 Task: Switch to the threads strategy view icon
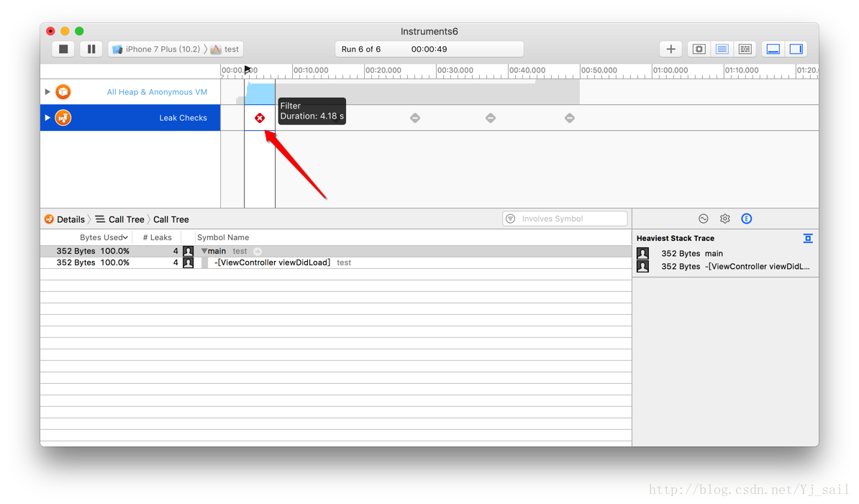[x=745, y=50]
